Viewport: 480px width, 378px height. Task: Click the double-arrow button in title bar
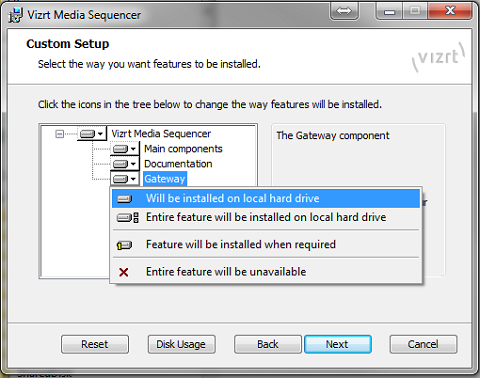click(x=344, y=11)
